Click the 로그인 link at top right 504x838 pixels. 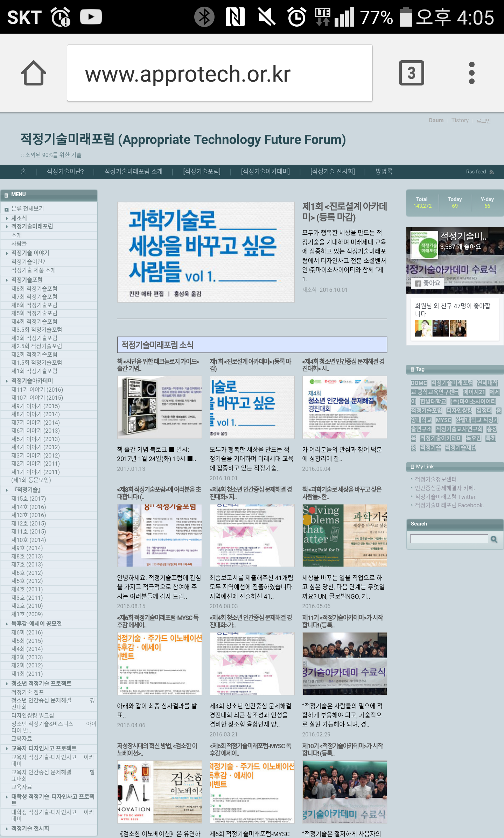pos(483,121)
